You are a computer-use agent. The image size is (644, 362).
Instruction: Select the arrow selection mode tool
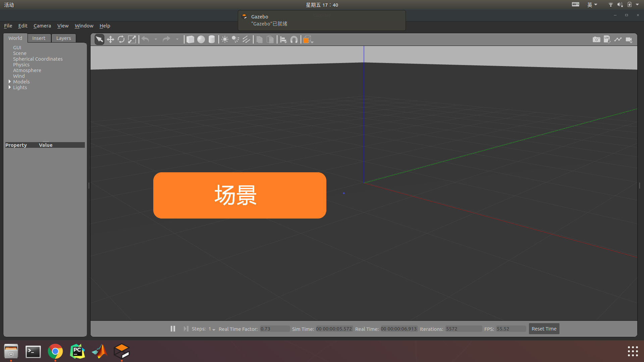[99, 40]
